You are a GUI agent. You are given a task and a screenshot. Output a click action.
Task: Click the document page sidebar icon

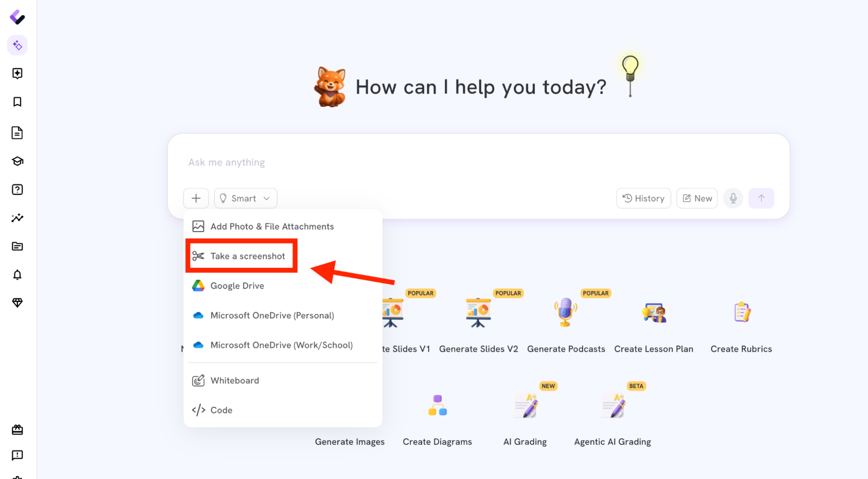[17, 133]
